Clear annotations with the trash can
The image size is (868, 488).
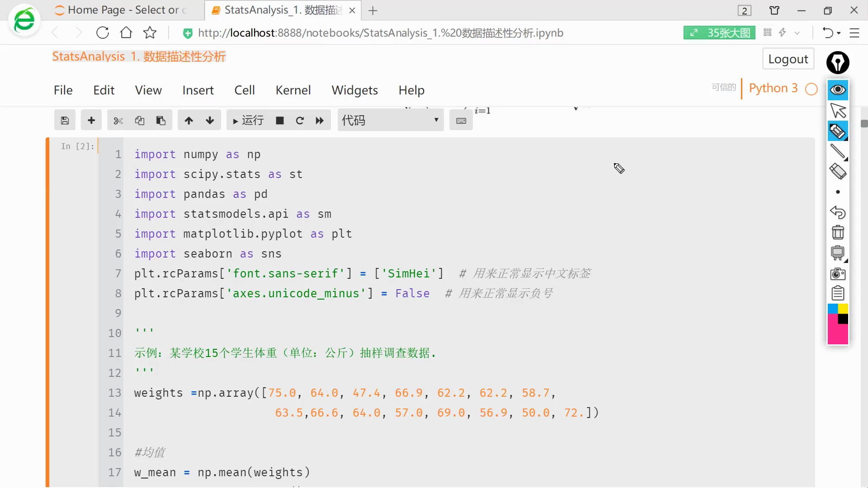[x=838, y=232]
